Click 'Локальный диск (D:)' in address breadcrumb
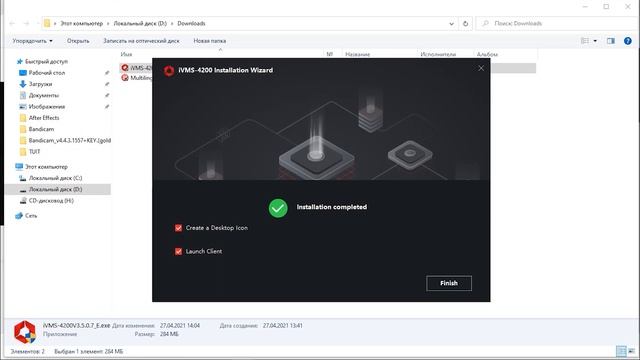The width and height of the screenshot is (640, 360). (140, 24)
